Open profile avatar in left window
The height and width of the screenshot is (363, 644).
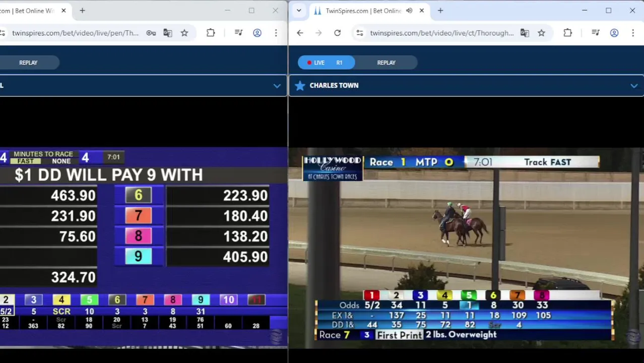point(257,33)
